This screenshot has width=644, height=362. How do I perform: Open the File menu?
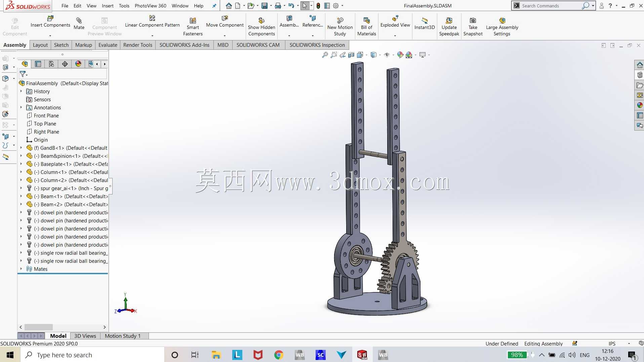coord(65,6)
